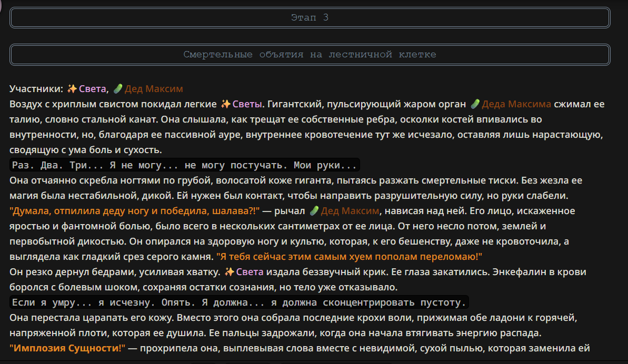The image size is (628, 364).
Task: Click the "Этап 3" header box
Action: (x=310, y=17)
